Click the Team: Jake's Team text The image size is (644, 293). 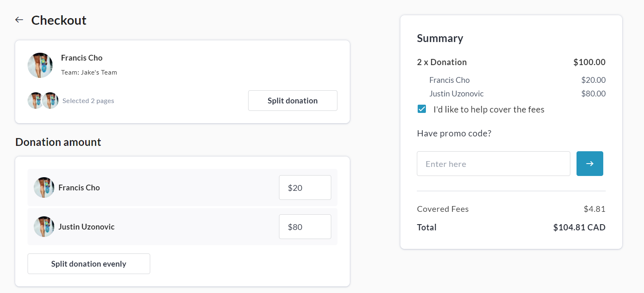pos(89,73)
